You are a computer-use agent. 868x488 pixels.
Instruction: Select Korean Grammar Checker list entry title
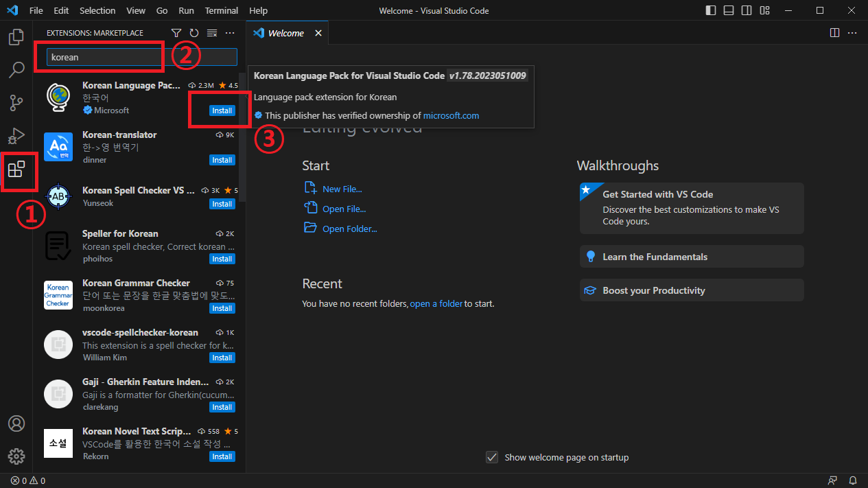click(136, 283)
